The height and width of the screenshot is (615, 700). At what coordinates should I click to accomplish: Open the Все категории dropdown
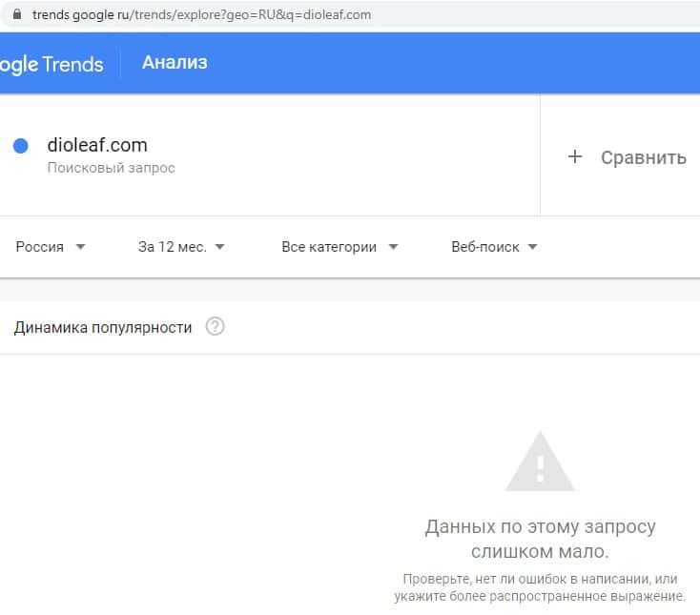pyautogui.click(x=339, y=246)
